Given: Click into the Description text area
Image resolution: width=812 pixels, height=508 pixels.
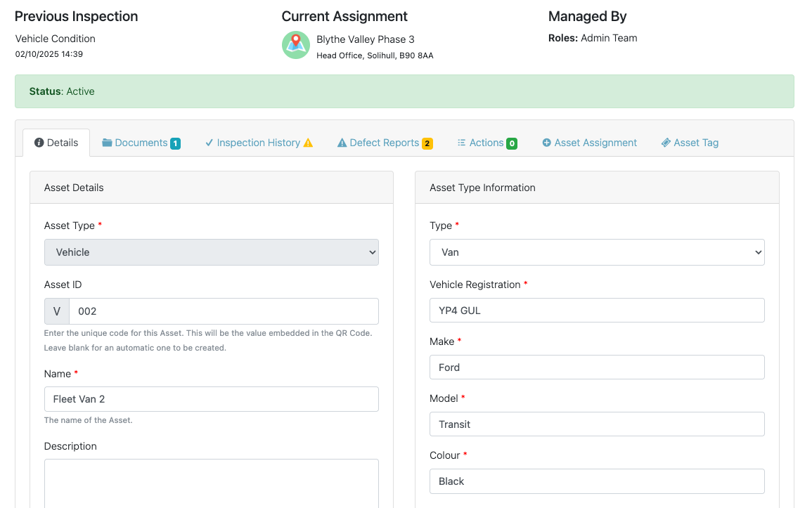Looking at the screenshot, I should click(x=211, y=483).
